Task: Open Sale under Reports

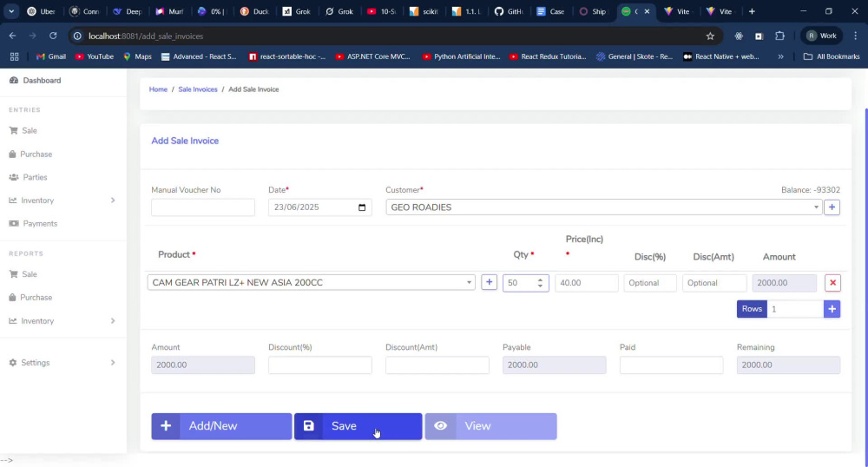Action: point(23,274)
